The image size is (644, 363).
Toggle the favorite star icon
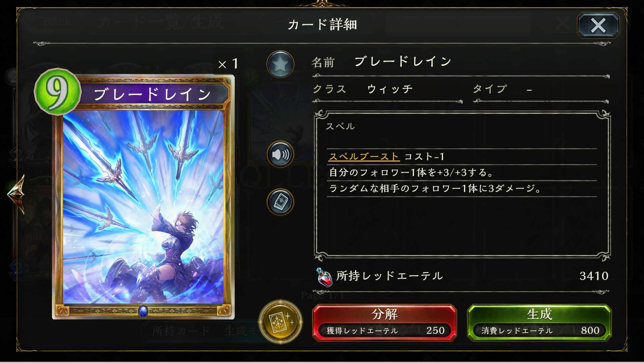click(x=280, y=64)
